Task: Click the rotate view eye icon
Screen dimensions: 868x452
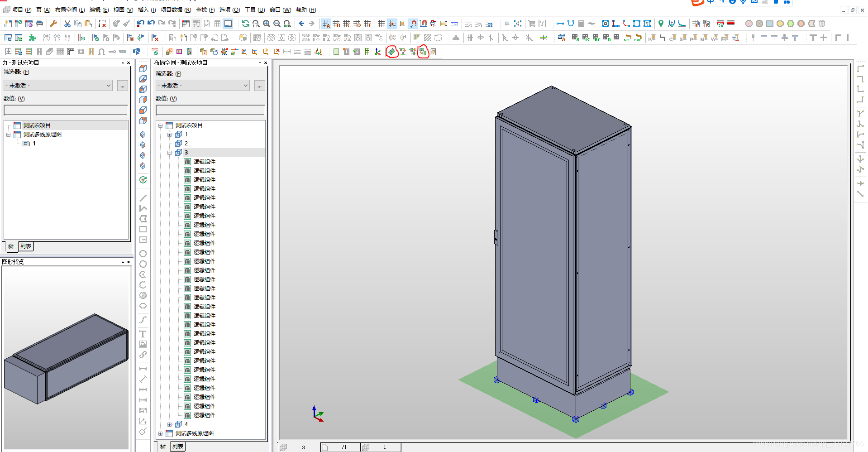Action: (143, 180)
